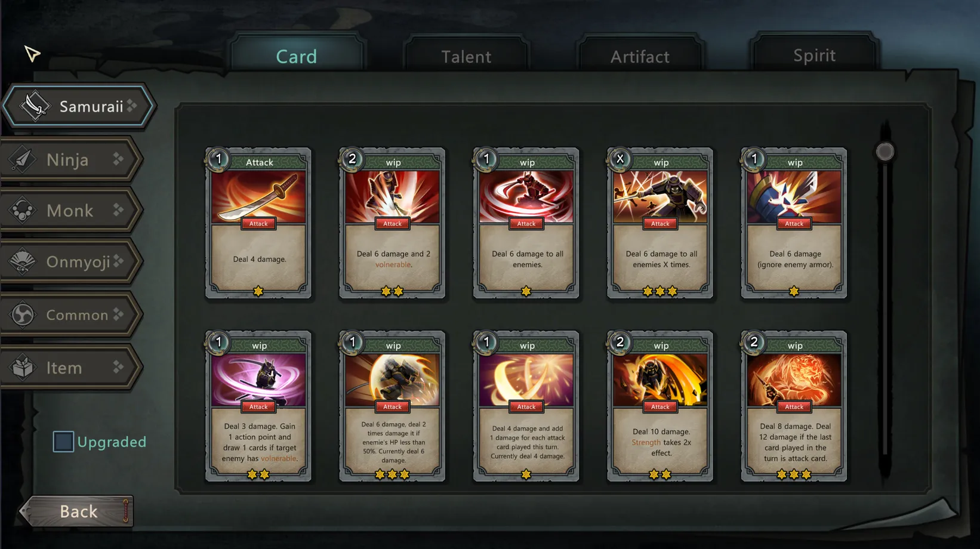Screen dimensions: 980x549
Task: Click the Ninja kunai icon
Action: (x=23, y=159)
